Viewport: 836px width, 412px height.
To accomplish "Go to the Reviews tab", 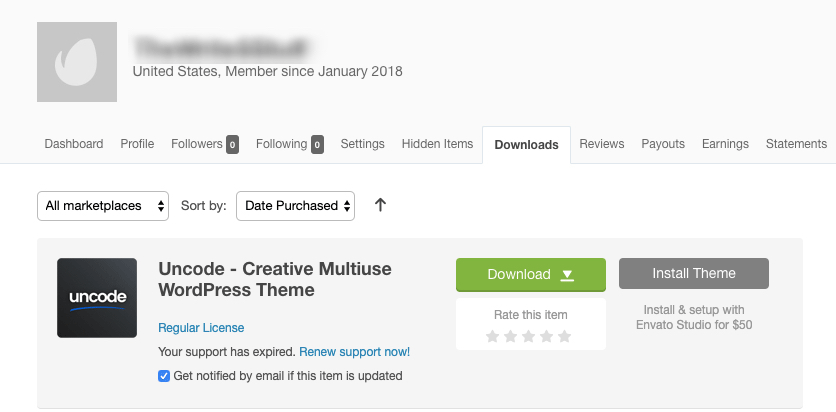I will (x=601, y=144).
